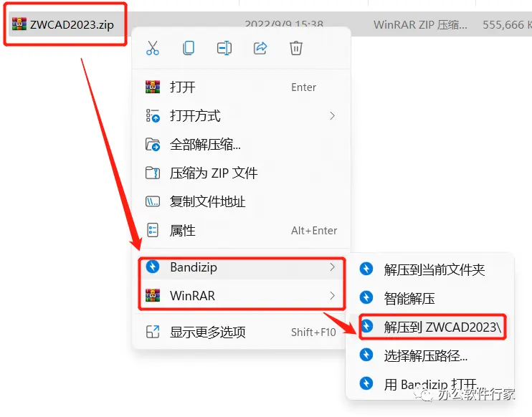This screenshot has height=417, width=532.
Task: Expand the 打开方式 submenu
Action: coord(241,116)
